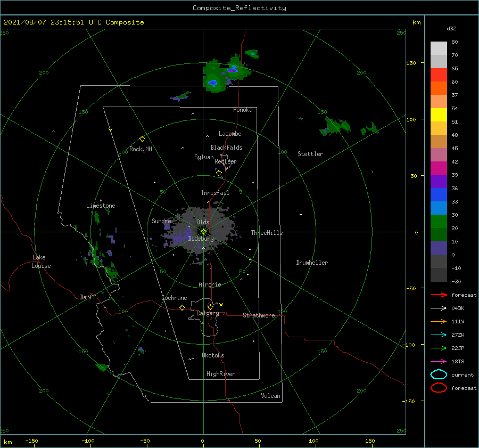Click the red forecast arrow legend icon
This screenshot has width=479, height=448.
(439, 295)
